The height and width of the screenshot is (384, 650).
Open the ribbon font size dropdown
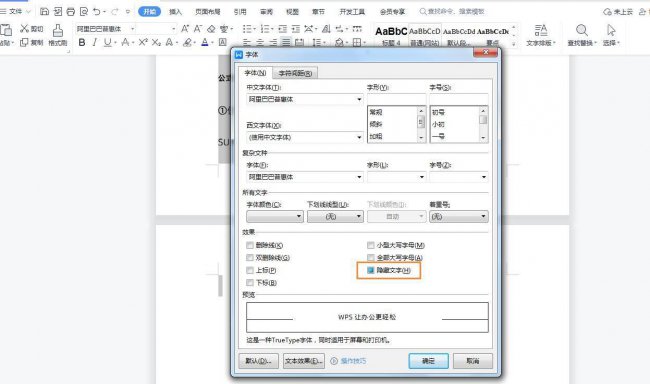coord(173,29)
